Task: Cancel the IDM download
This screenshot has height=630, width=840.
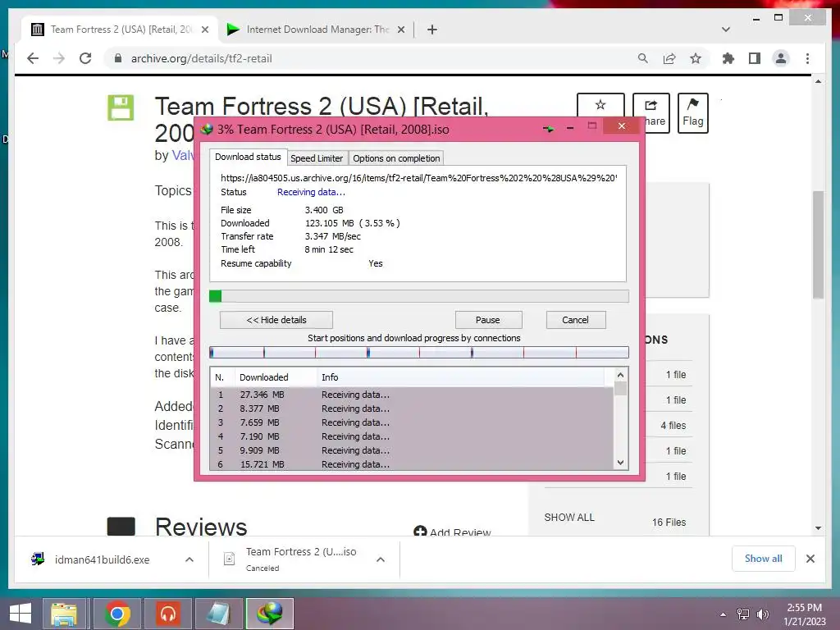Action: (x=575, y=320)
